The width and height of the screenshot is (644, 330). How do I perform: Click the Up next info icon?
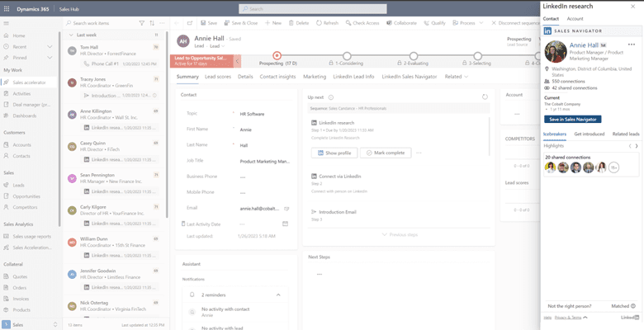331,97
